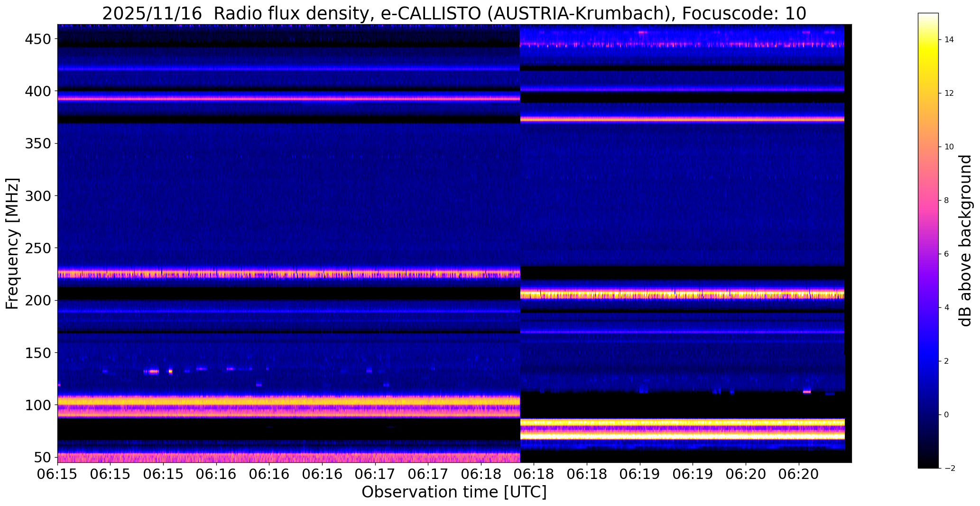Click the "Observation time [UTC]" axis label
Viewport: 980px width, 506px height.
[x=454, y=492]
